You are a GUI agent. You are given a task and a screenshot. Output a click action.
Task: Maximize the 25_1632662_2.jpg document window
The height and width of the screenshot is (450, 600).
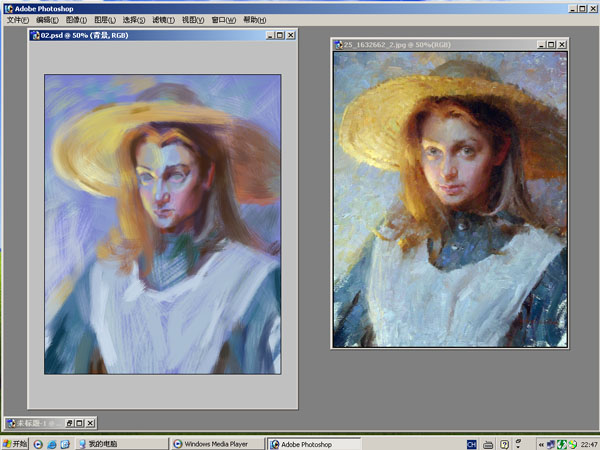click(551, 45)
